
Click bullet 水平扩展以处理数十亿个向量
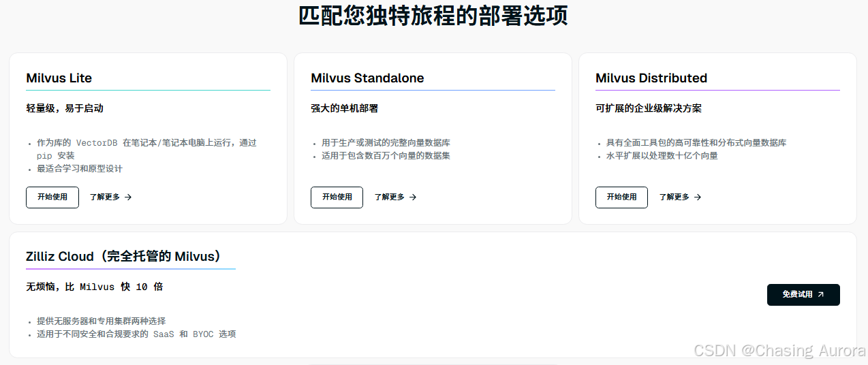(662, 155)
